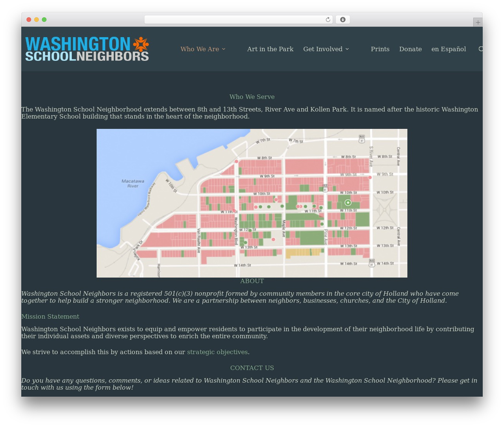Click the Mission Statement heading
Image resolution: width=504 pixels, height=427 pixels.
[x=50, y=316]
